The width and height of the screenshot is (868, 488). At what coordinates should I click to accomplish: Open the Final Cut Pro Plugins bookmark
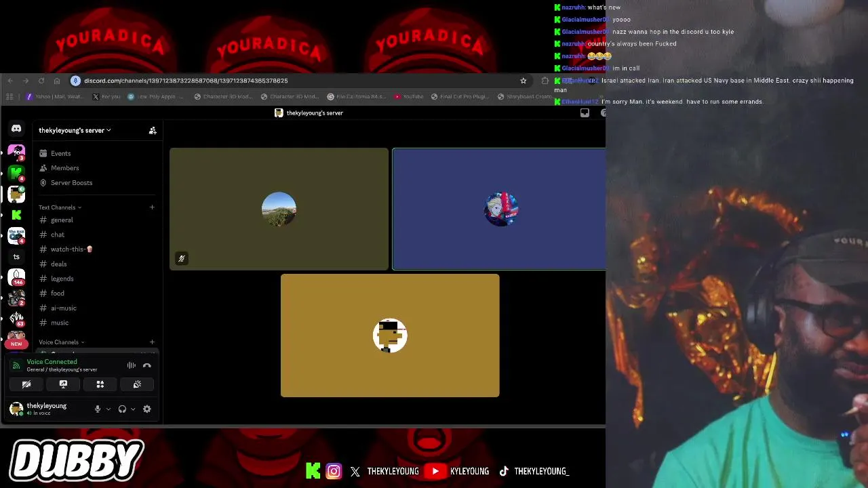pos(460,96)
